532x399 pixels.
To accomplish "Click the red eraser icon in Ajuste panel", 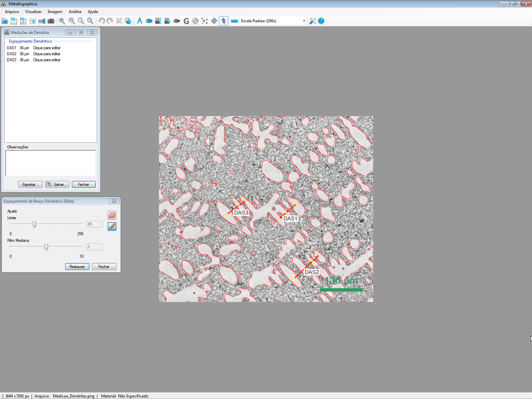I will 112,215.
